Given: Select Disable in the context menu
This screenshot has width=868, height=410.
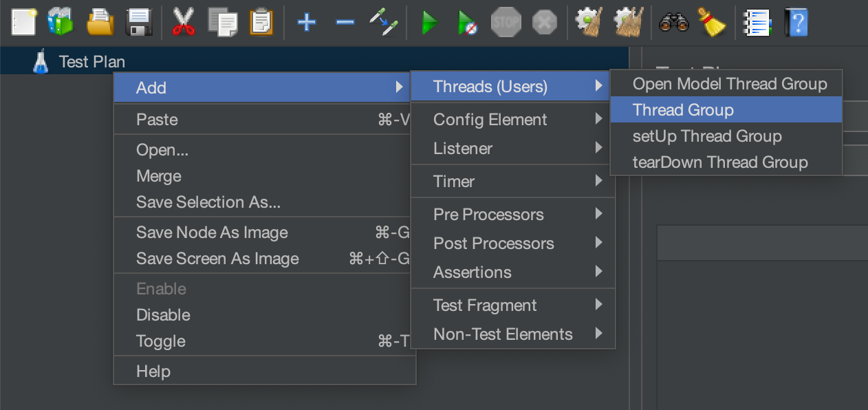Looking at the screenshot, I should click(163, 315).
